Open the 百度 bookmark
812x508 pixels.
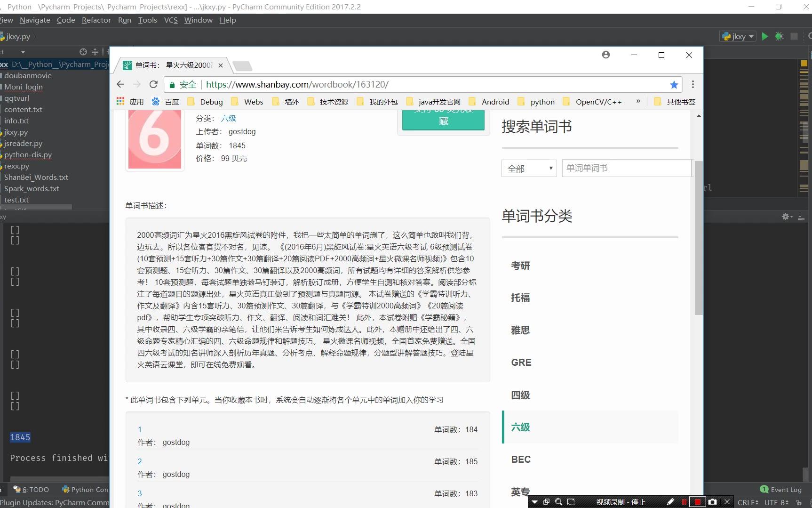tap(166, 102)
